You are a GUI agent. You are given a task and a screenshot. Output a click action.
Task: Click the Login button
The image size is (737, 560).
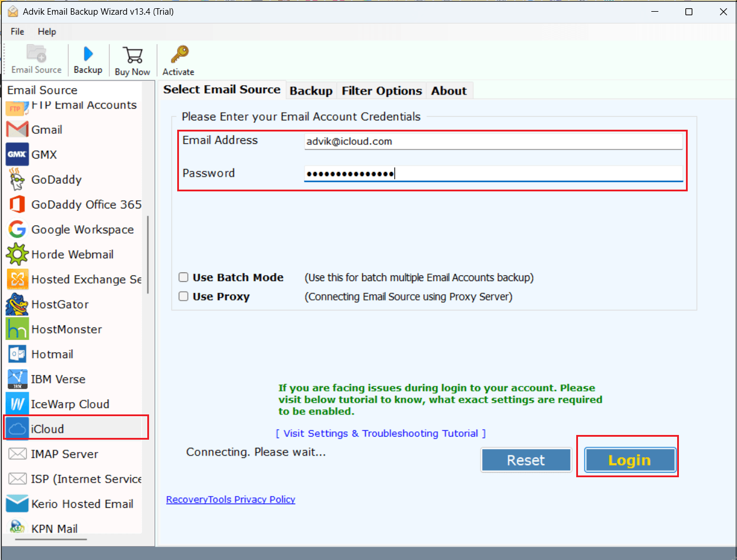(630, 460)
